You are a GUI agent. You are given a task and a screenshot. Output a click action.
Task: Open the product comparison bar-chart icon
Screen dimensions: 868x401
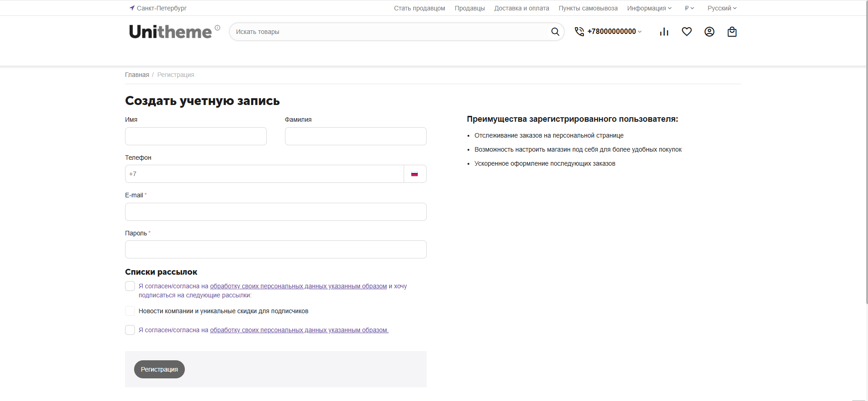pyautogui.click(x=664, y=32)
